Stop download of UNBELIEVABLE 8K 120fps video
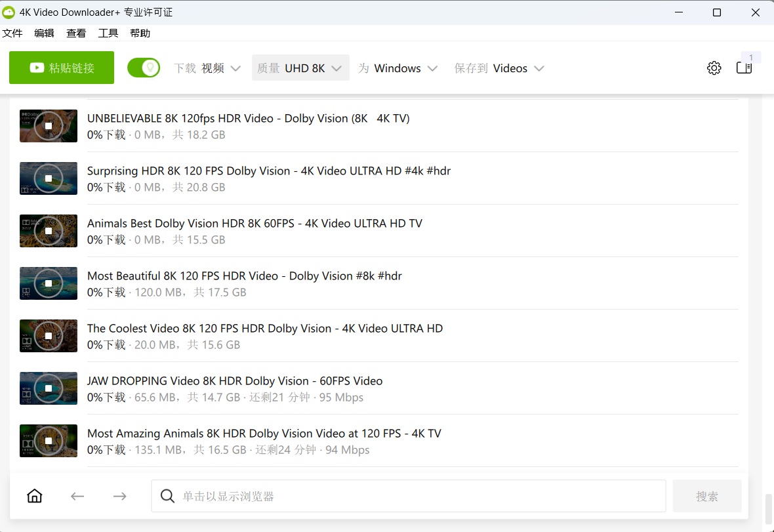Viewport: 774px width, 532px height. (x=49, y=126)
